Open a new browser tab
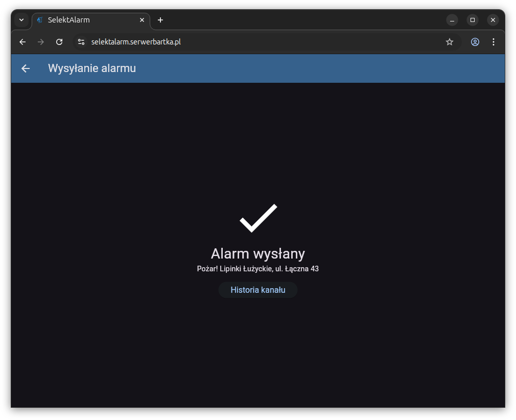 (x=160, y=20)
